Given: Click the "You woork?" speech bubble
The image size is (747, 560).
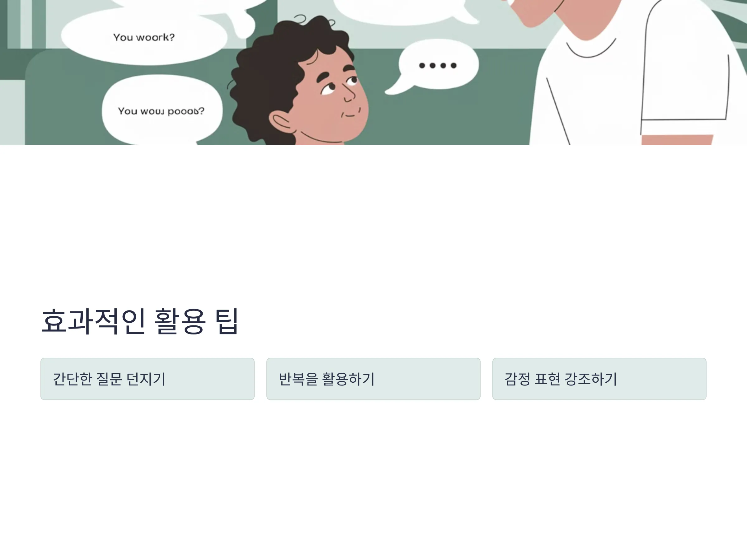Looking at the screenshot, I should point(144,37).
